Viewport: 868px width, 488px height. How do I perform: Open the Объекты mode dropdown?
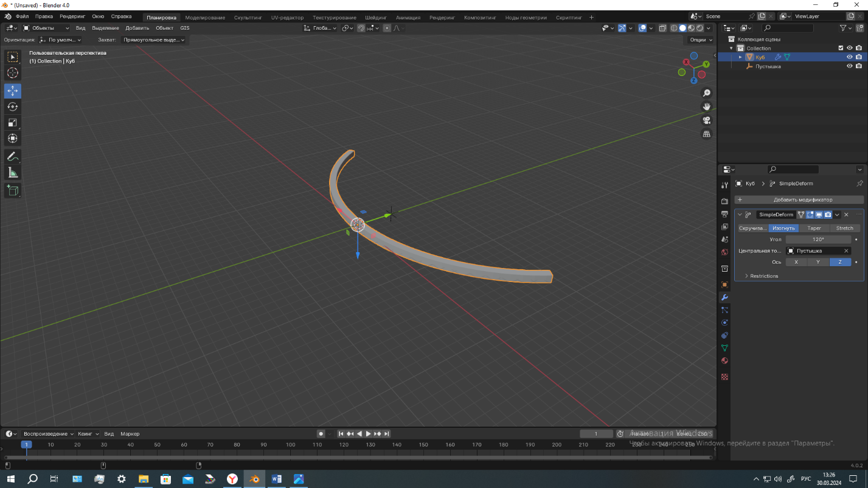46,28
